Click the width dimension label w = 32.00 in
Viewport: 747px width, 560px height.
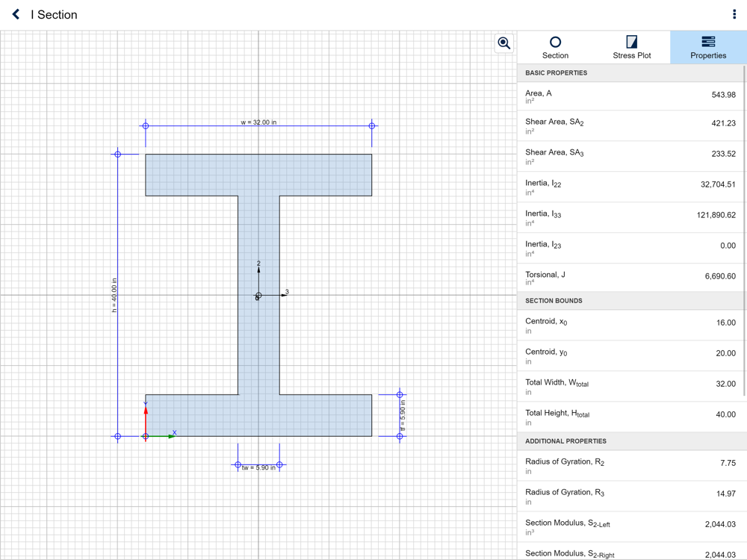[x=258, y=122]
